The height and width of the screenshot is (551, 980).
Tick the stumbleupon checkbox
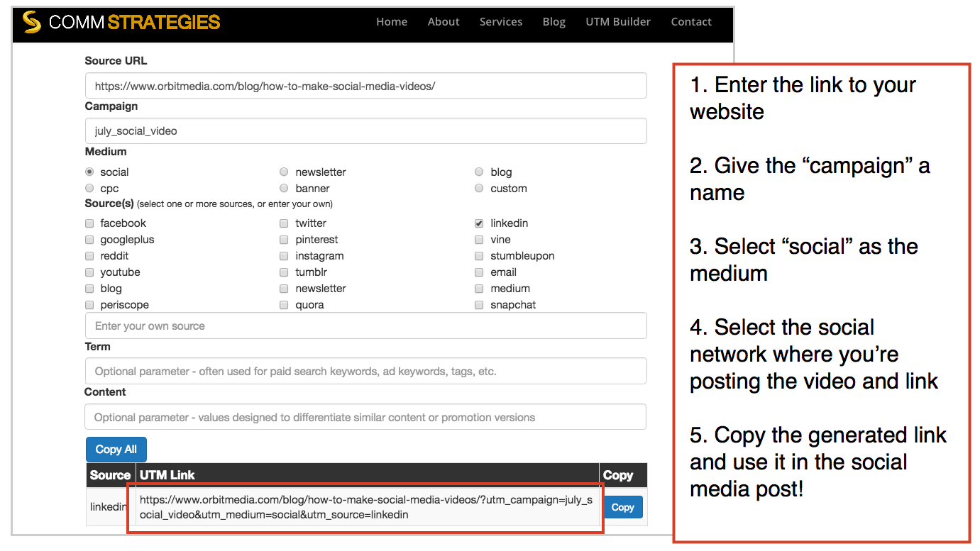pos(479,256)
